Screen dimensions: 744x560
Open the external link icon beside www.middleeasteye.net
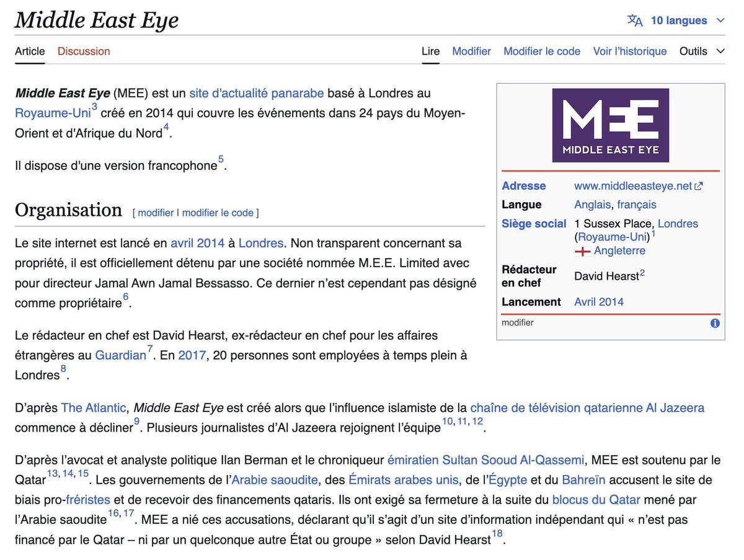pos(699,185)
